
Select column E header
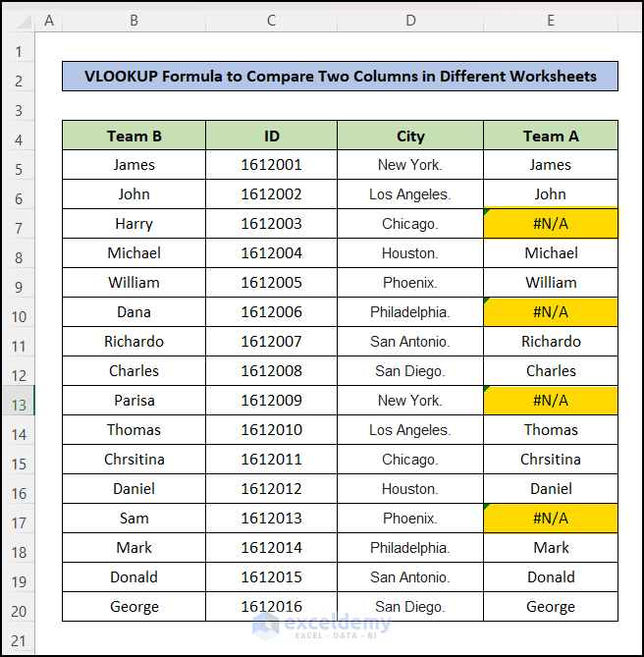tap(551, 20)
